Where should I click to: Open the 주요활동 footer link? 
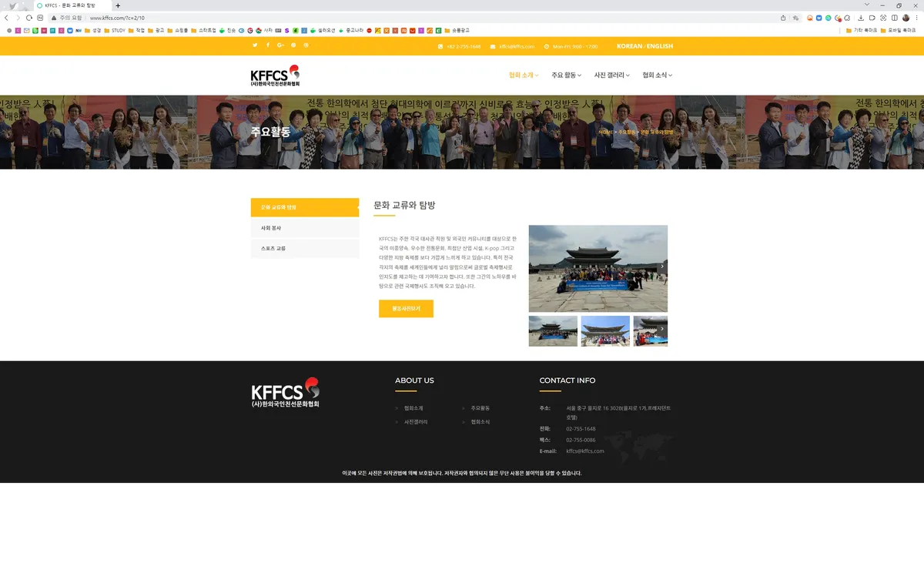coord(480,408)
